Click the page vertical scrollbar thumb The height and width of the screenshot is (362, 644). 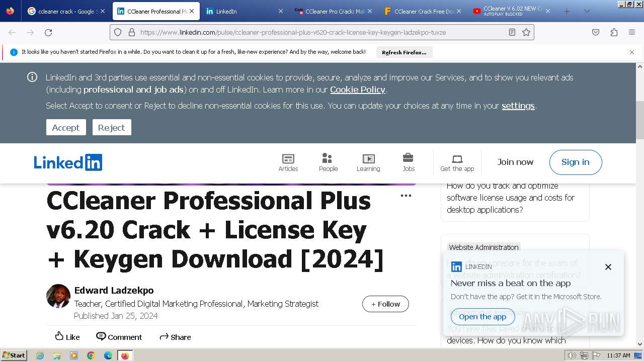point(640,120)
